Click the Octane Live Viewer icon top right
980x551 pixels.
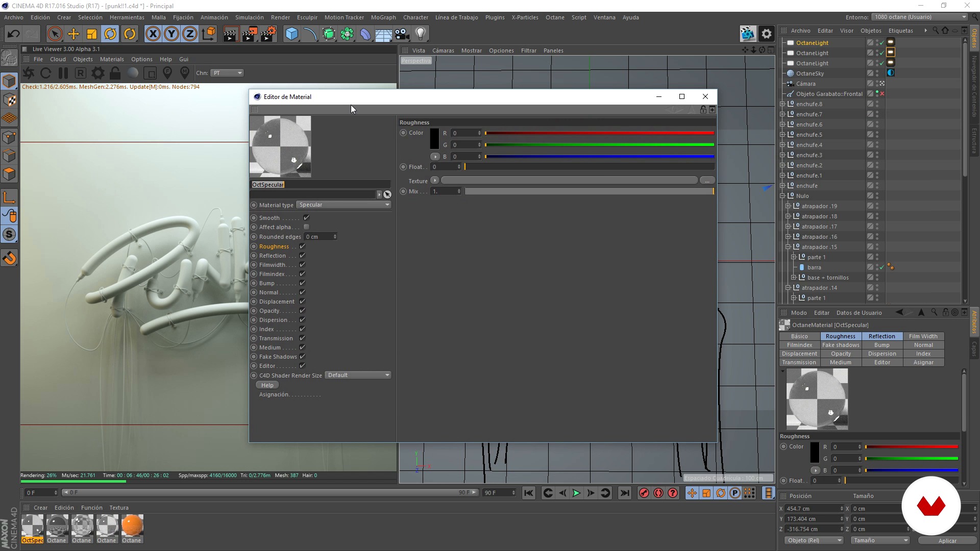point(748,34)
